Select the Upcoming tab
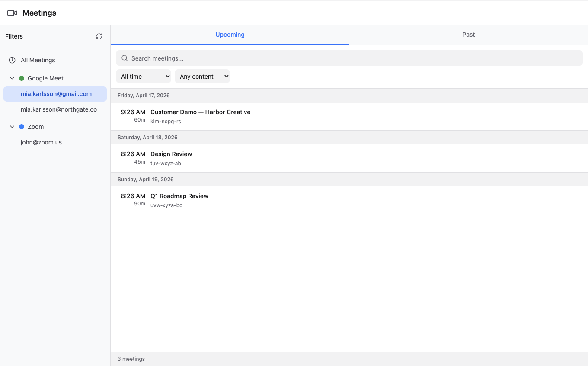The width and height of the screenshot is (588, 366). tap(230, 35)
